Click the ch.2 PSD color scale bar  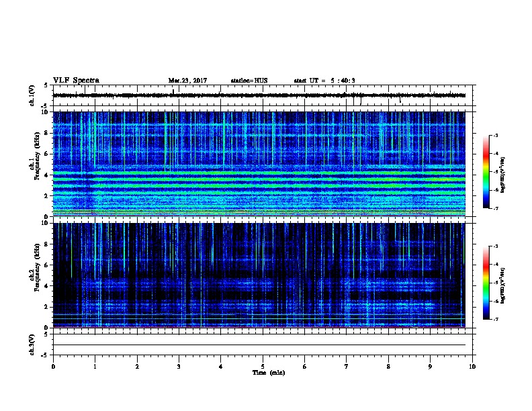pyautogui.click(x=486, y=283)
